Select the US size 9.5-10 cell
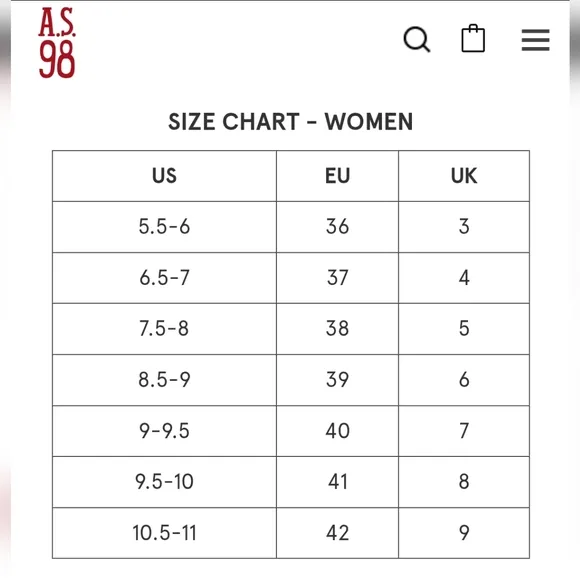The height and width of the screenshot is (580, 580). [x=164, y=482]
